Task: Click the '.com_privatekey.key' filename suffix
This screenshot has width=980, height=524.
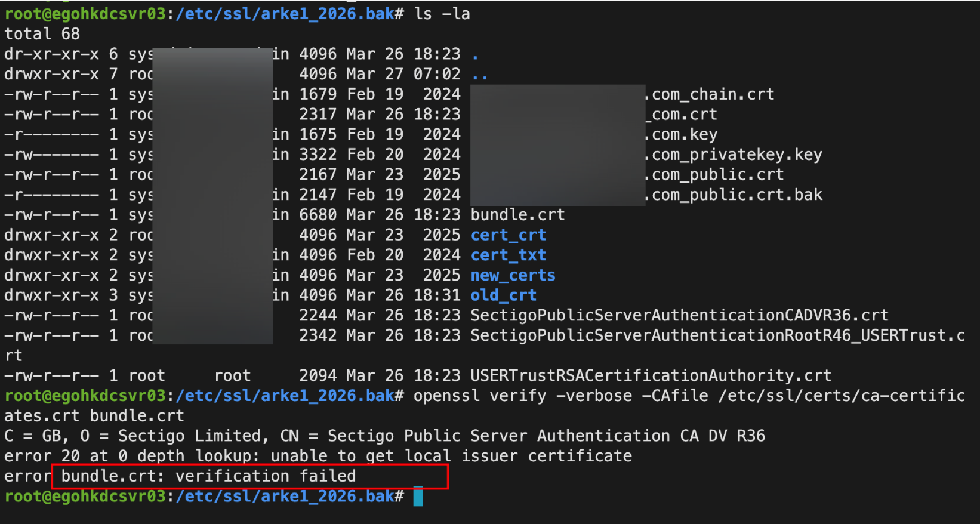Action: point(734,155)
